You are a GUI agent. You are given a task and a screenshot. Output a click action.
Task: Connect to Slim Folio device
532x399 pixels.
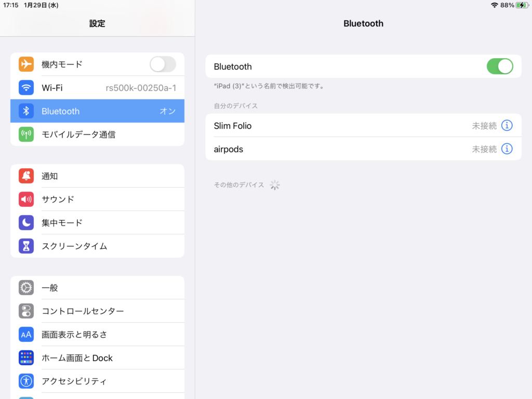point(363,126)
